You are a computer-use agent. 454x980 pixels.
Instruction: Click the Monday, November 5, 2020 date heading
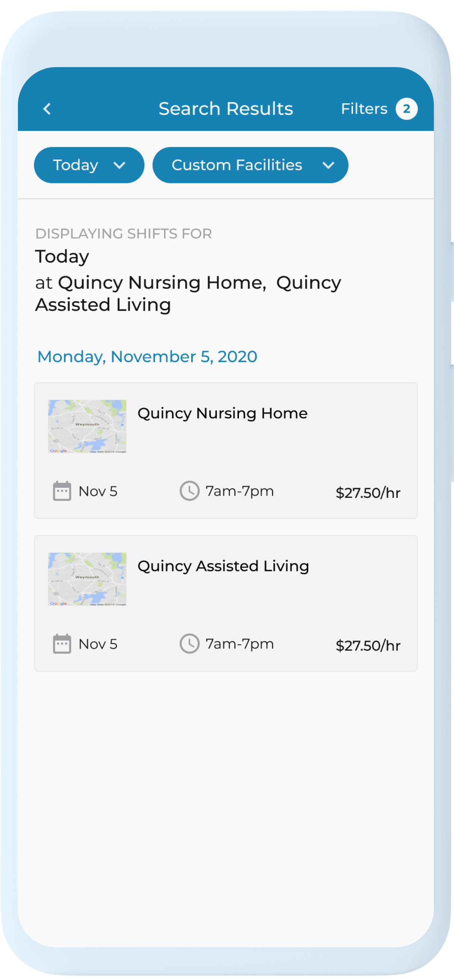[147, 356]
